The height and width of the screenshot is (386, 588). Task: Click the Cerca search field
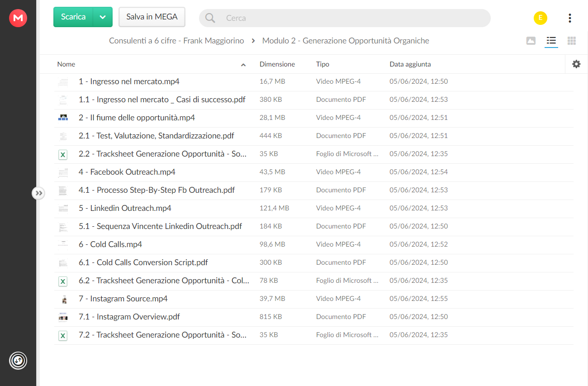click(345, 18)
